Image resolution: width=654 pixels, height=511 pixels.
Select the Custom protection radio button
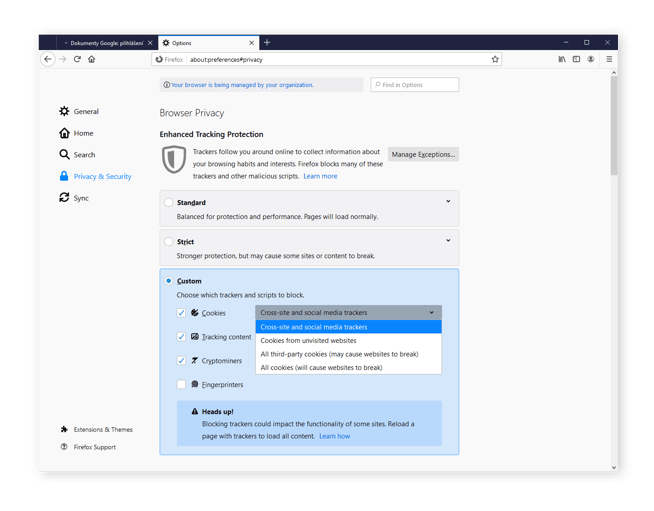tap(169, 281)
